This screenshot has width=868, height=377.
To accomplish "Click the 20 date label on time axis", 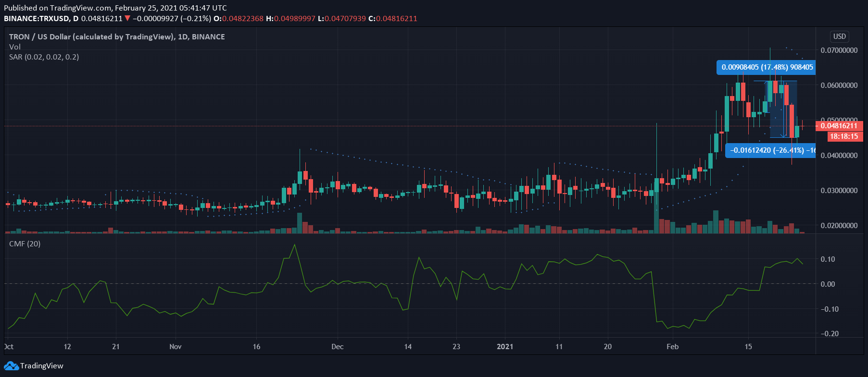I will [x=608, y=347].
